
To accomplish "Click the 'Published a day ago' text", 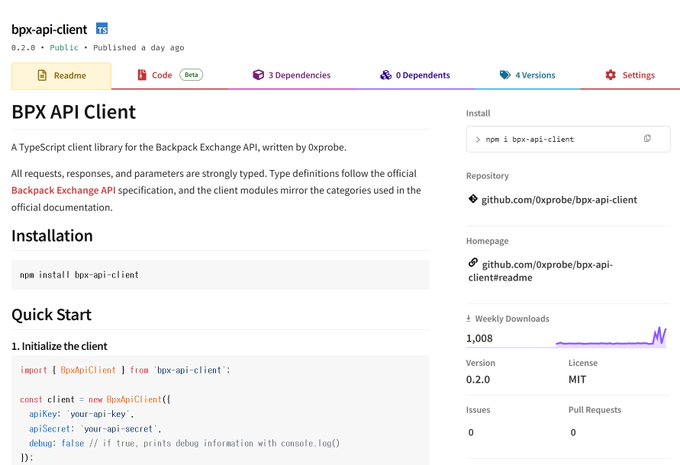I will pos(139,48).
